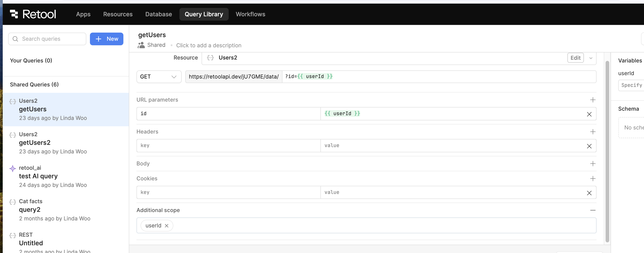
Task: Click the REST icon beside Untitled
Action: coord(12,236)
